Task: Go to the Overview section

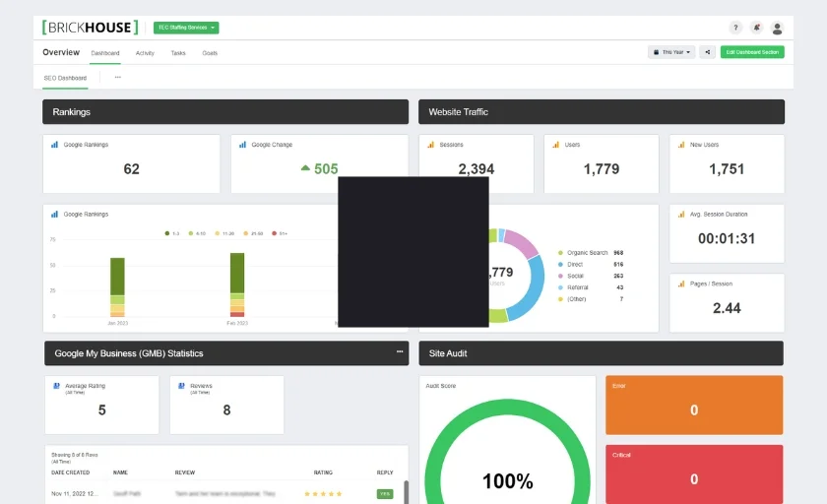Action: (x=61, y=52)
